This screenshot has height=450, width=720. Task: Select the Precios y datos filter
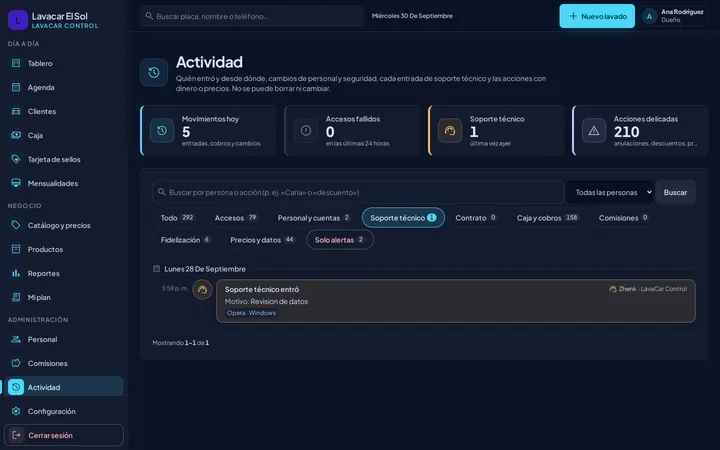(262, 240)
